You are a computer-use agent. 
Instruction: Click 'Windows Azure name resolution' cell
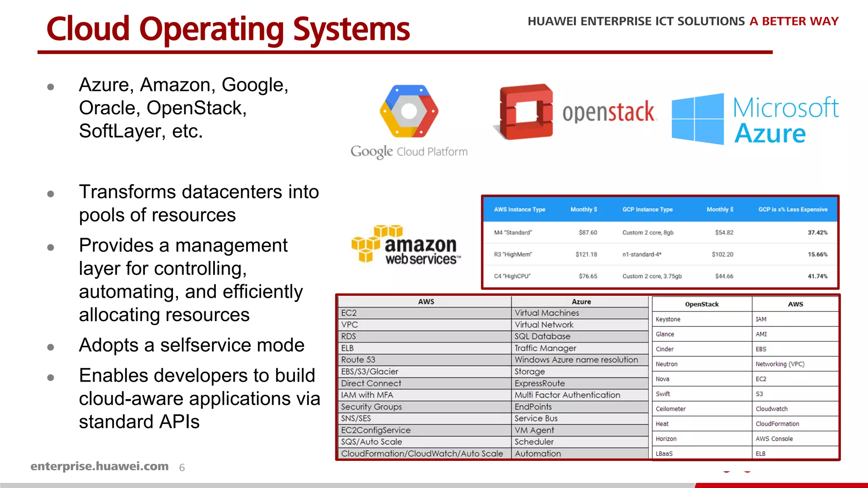(580, 360)
